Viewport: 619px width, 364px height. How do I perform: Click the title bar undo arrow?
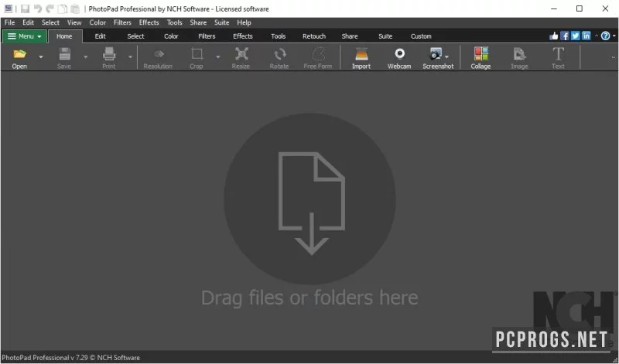click(38, 9)
